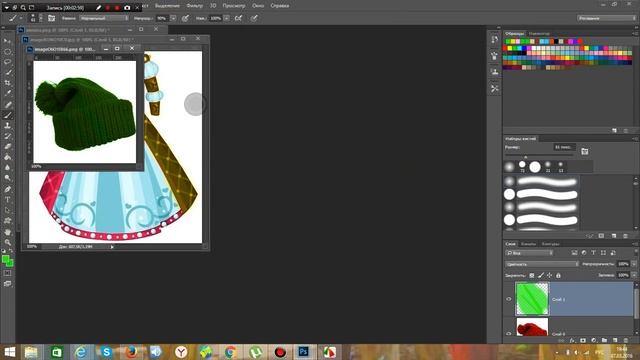Screen dimensions: 640x360
Task: Pause the screen recording
Action: [108, 7]
